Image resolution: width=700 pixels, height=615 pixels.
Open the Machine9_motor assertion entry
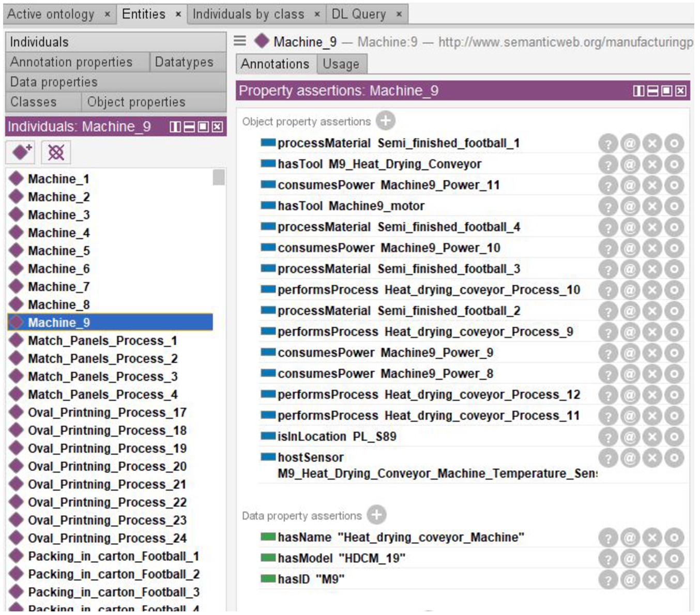point(376,206)
